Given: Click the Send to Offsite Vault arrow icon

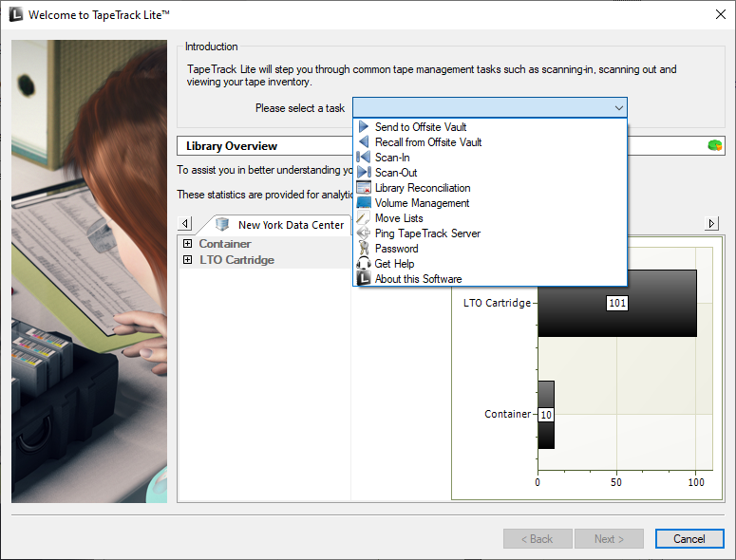Looking at the screenshot, I should pyautogui.click(x=364, y=126).
